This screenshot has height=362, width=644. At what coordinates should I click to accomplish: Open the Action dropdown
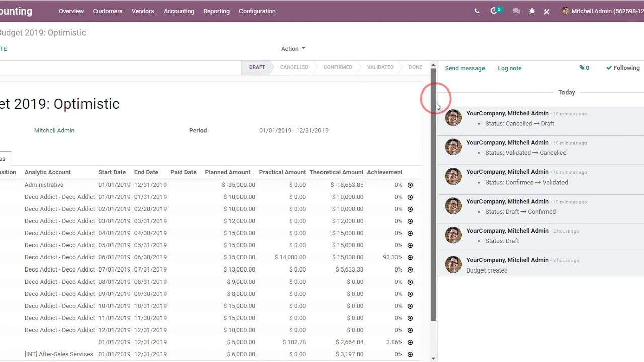(293, 49)
